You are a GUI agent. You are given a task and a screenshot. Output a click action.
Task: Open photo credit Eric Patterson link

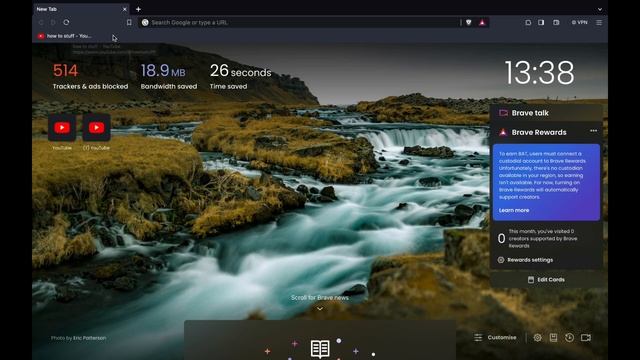tap(89, 338)
